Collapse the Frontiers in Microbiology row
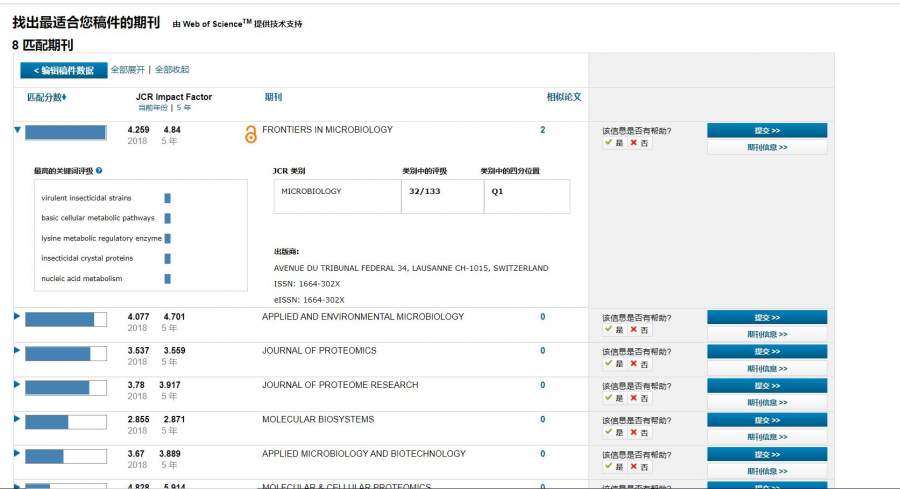This screenshot has width=900, height=489. click(17, 129)
